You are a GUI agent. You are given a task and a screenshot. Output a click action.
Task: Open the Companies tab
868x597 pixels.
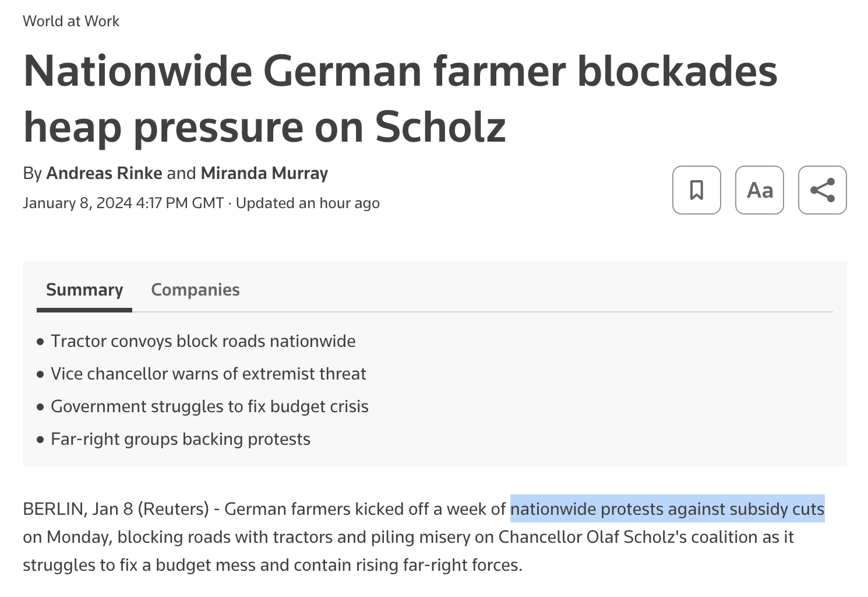195,290
